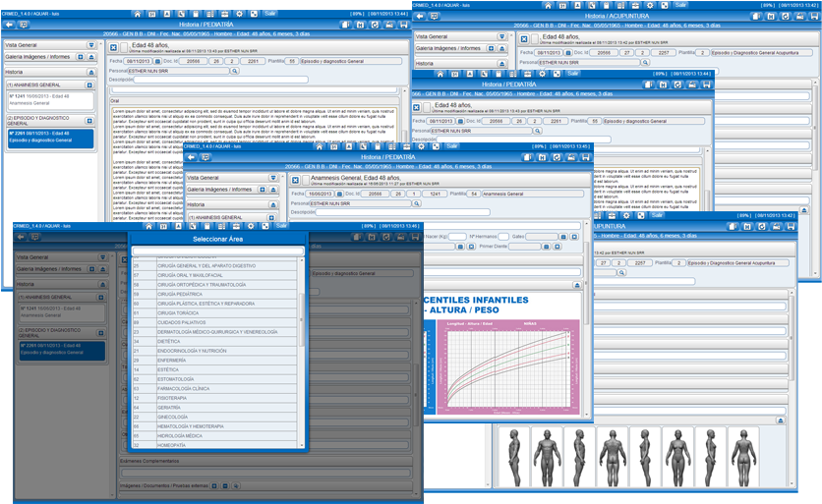Open clipboard icon in top-left Pediatría window toolbar
This screenshot has height=504, width=822.
coord(196,14)
